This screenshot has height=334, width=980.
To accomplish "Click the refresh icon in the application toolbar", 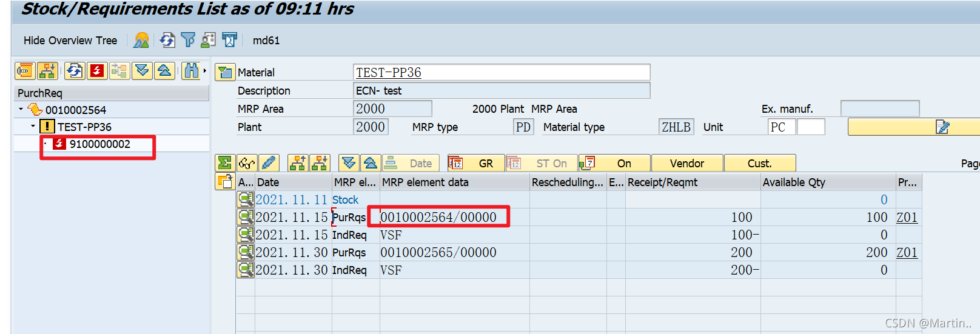I will (x=167, y=41).
